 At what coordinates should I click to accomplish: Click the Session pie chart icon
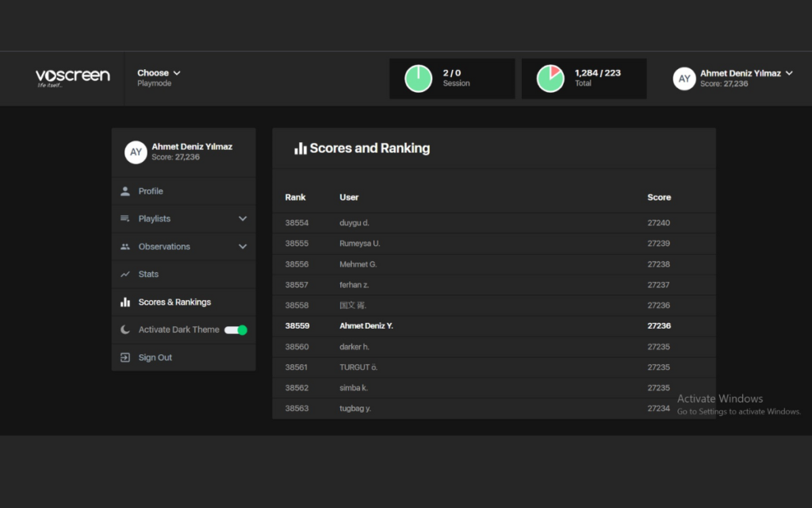419,79
